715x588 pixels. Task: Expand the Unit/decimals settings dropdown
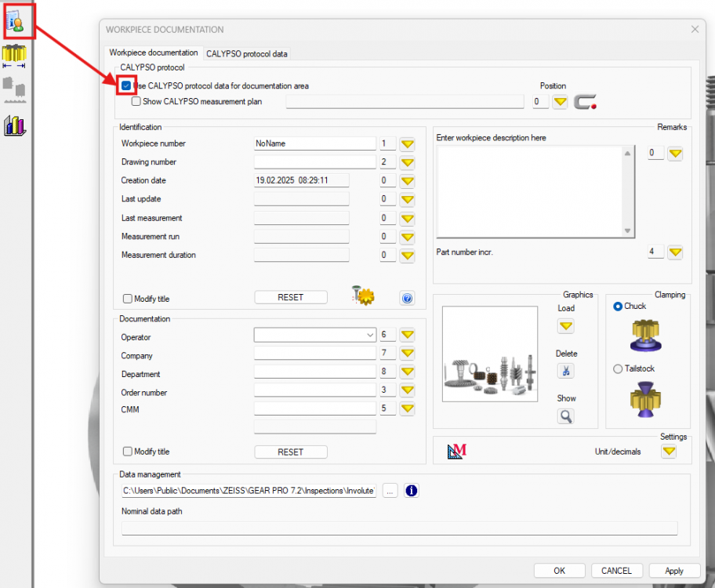click(668, 452)
